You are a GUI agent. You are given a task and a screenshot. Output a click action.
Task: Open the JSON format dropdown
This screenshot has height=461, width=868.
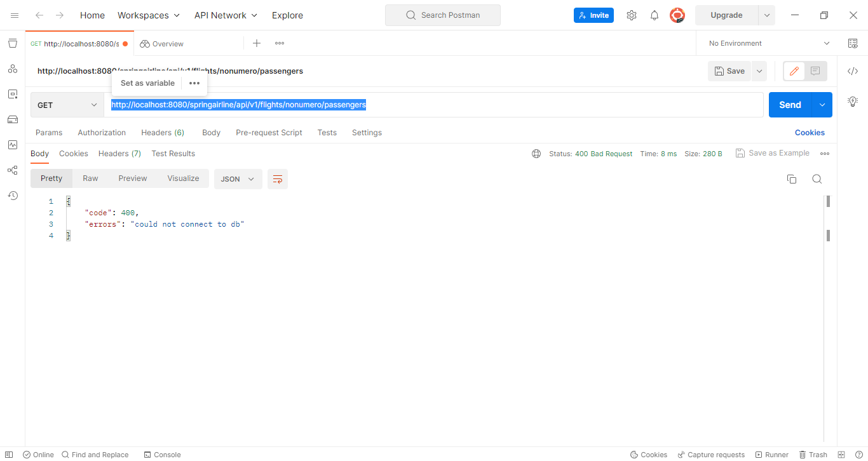coord(238,179)
